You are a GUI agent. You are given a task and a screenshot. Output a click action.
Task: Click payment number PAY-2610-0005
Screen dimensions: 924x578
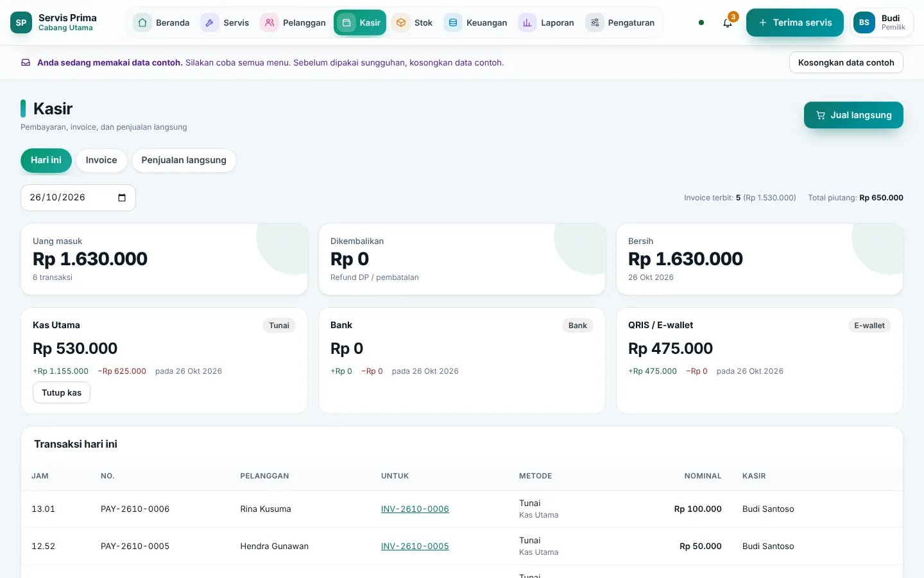[135, 547]
